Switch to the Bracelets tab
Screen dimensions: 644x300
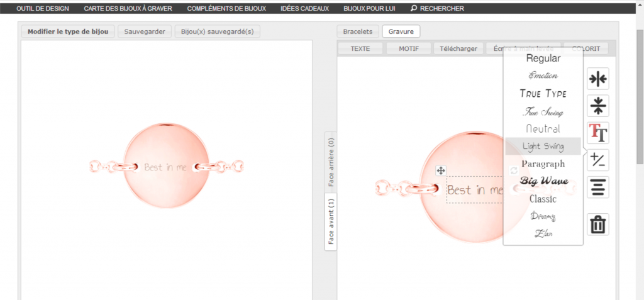click(x=357, y=31)
